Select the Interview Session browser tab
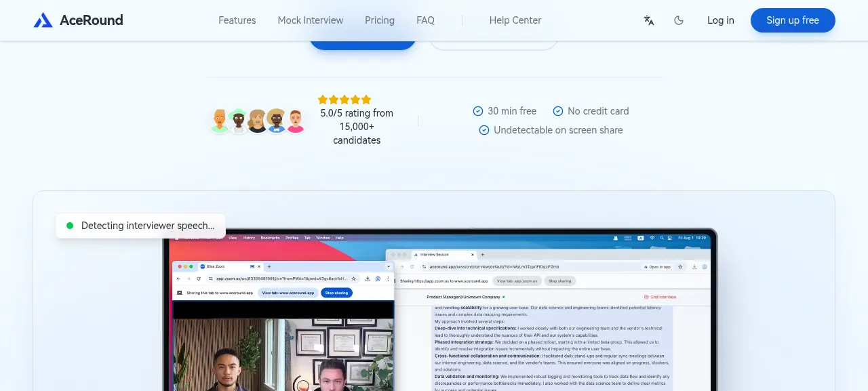868x391 pixels. pos(444,255)
